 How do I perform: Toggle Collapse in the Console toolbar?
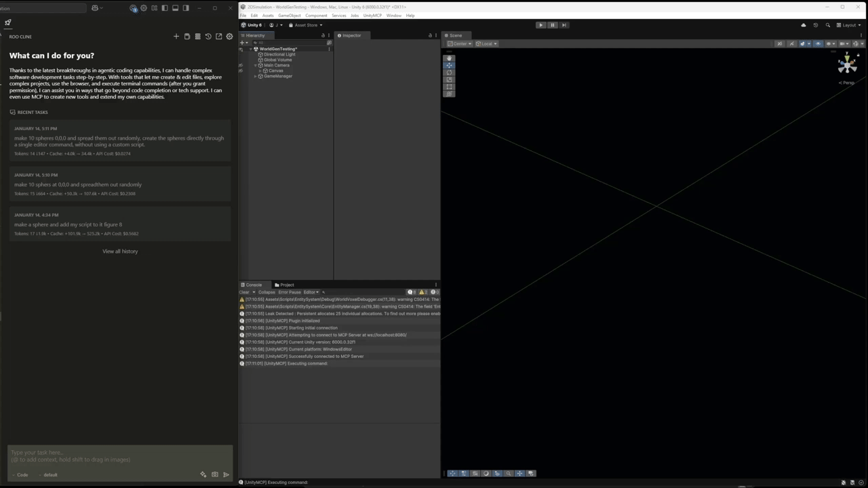pos(267,292)
